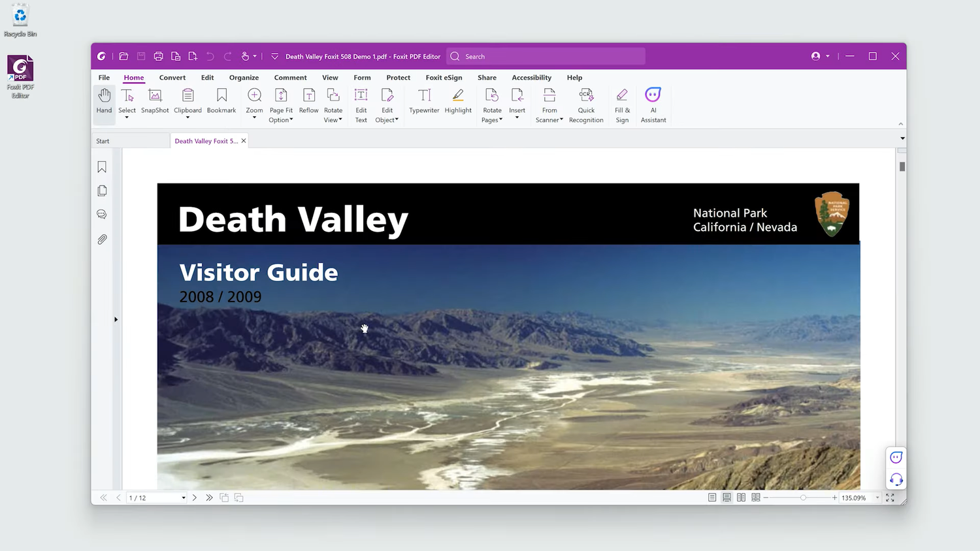Click the Print icon in title bar
Viewport: 980px width, 551px height.
tap(158, 56)
